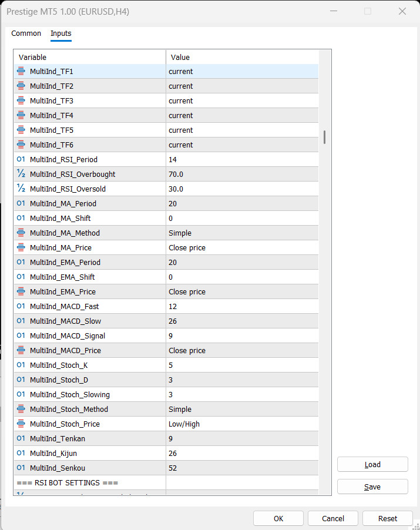Click the enum icon beside MultiInd_TF5

pyautogui.click(x=21, y=130)
